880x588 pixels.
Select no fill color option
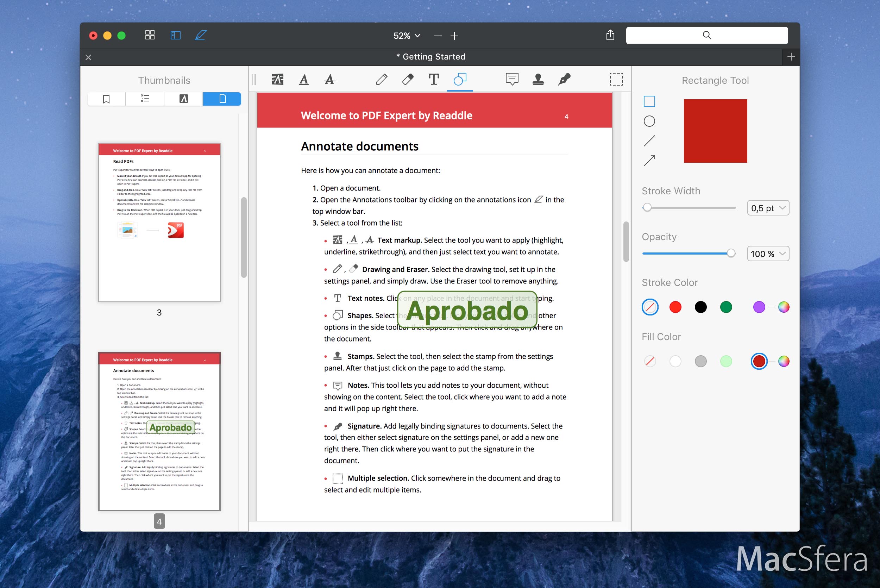pos(650,361)
